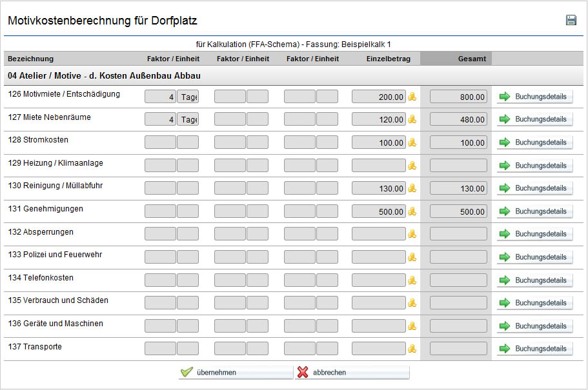
Task: Click green checkmark icon on übernehmen
Action: (x=187, y=372)
